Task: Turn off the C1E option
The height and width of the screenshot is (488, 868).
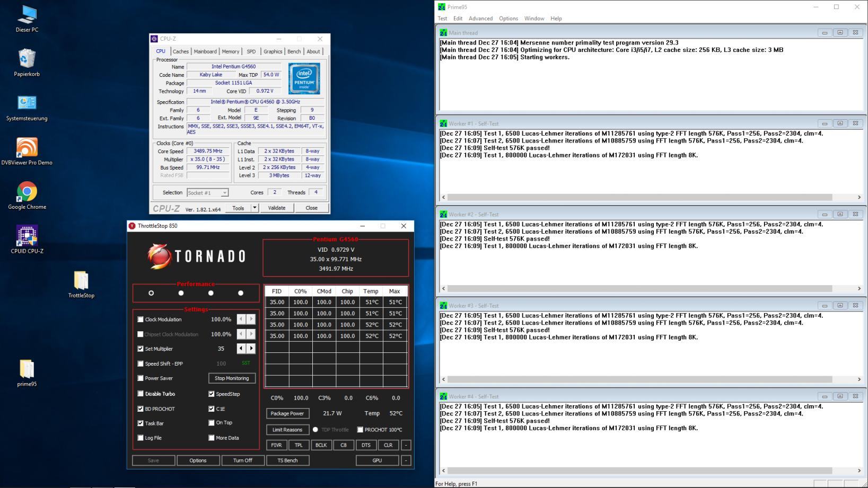Action: [x=212, y=409]
